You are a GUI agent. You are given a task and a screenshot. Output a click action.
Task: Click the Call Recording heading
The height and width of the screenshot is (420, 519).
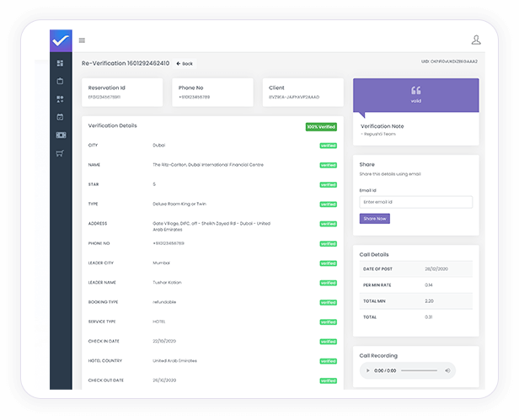pos(378,356)
